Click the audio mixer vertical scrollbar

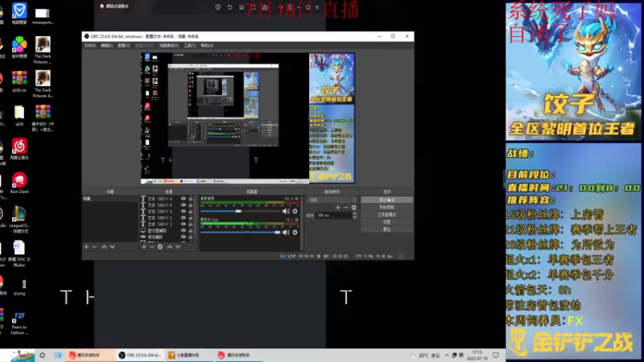pyautogui.click(x=302, y=223)
